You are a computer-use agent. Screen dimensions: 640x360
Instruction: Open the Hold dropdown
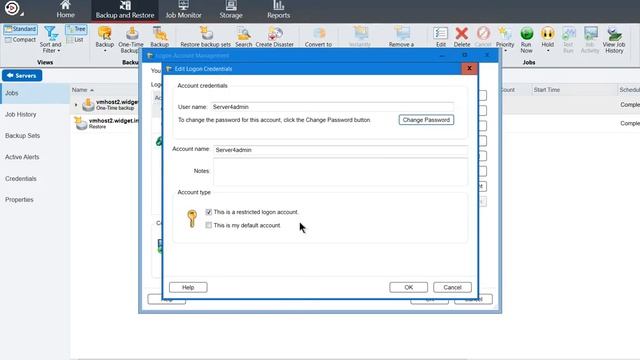pyautogui.click(x=548, y=39)
